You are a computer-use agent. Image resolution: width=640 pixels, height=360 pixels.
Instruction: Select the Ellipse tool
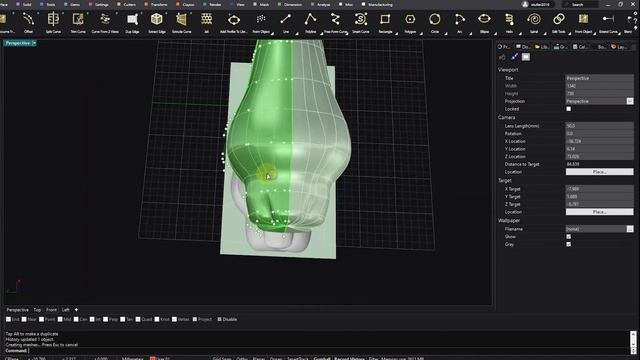tap(484, 22)
